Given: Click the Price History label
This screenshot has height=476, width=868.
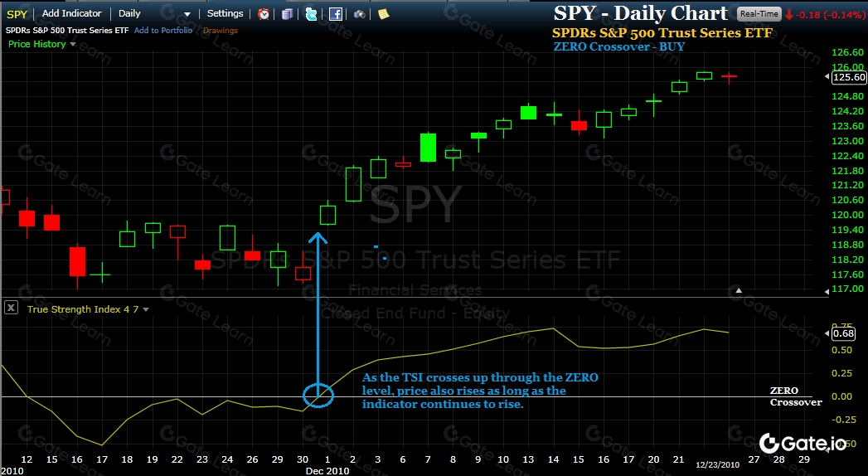Looking at the screenshot, I should coord(37,44).
